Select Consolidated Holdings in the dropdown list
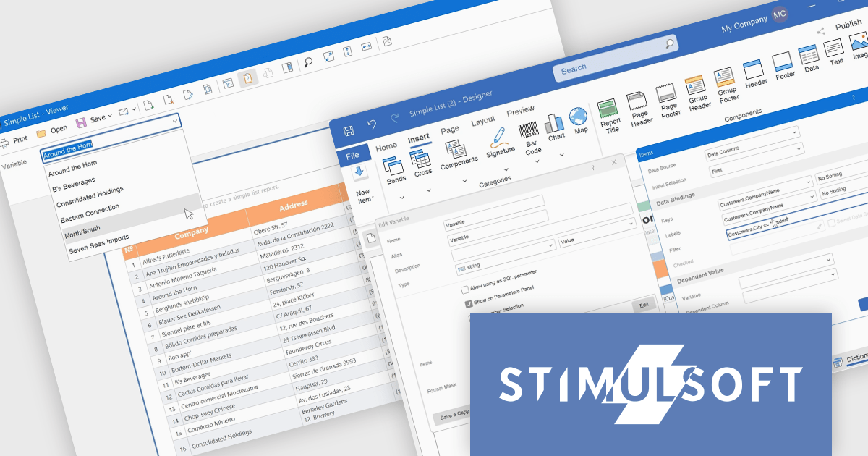 [90, 195]
